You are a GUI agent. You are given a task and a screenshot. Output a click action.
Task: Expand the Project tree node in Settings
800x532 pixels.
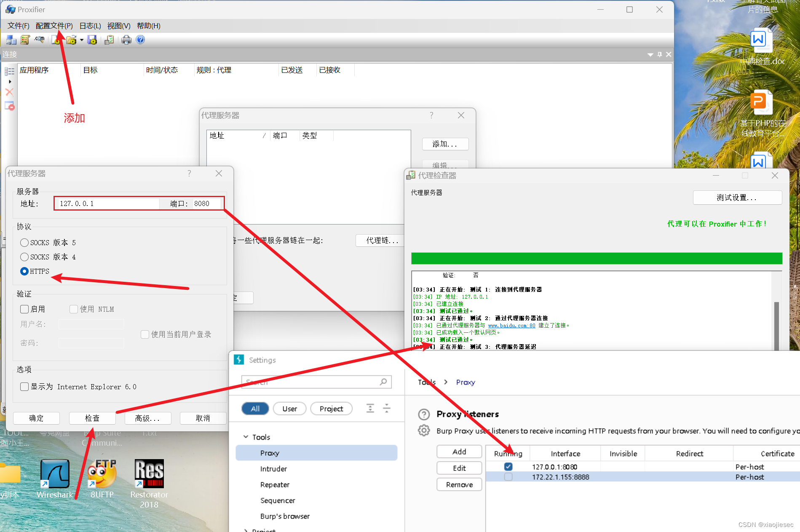pyautogui.click(x=246, y=530)
